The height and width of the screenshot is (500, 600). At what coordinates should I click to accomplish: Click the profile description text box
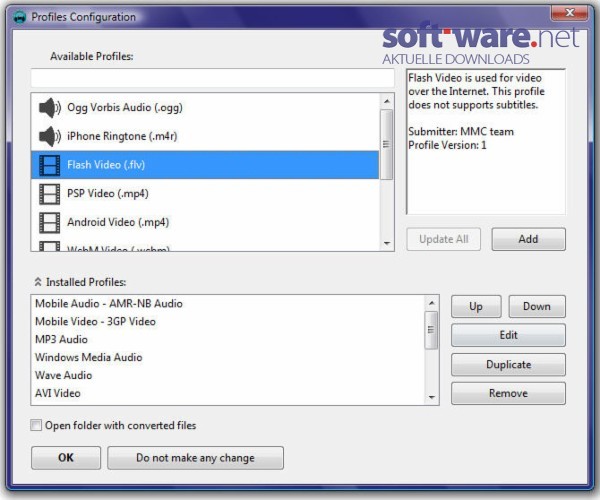tap(486, 142)
